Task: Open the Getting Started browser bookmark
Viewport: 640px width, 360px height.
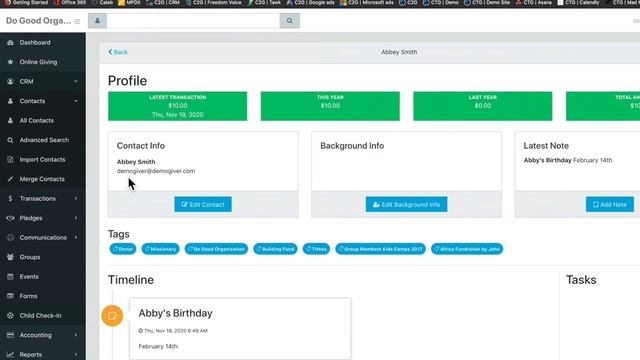Action: click(26, 3)
